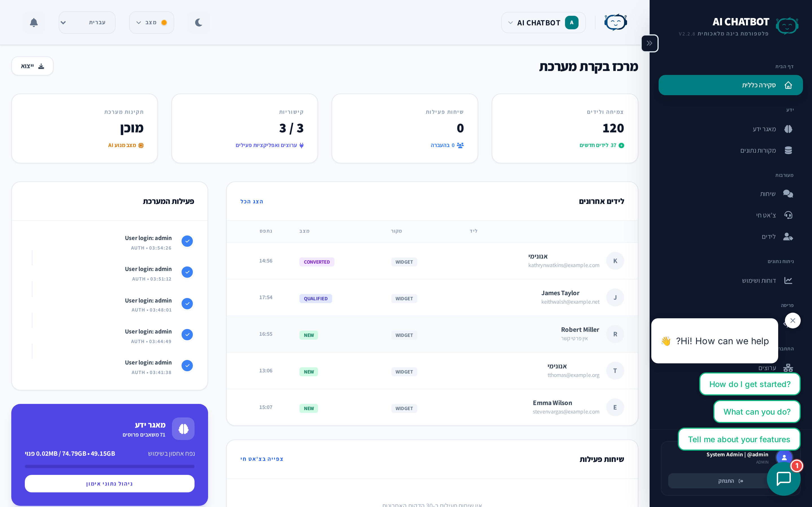Click the live chat headset icon

pyautogui.click(x=788, y=215)
